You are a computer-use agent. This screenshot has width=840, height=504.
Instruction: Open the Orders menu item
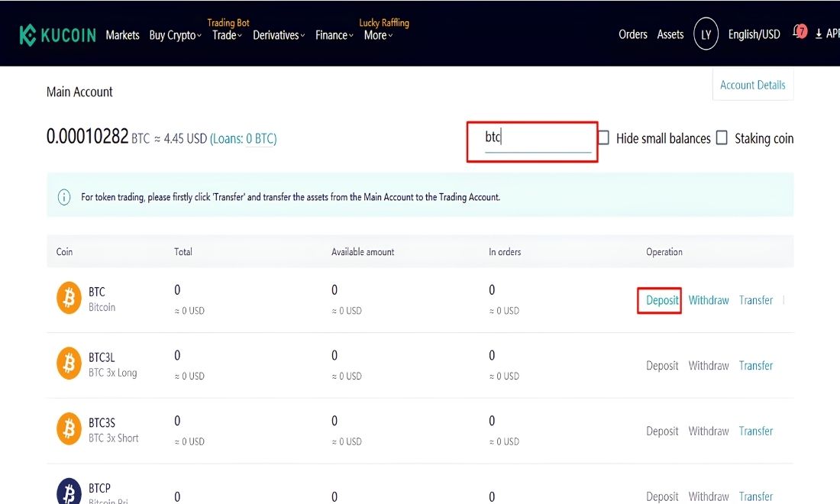point(633,34)
